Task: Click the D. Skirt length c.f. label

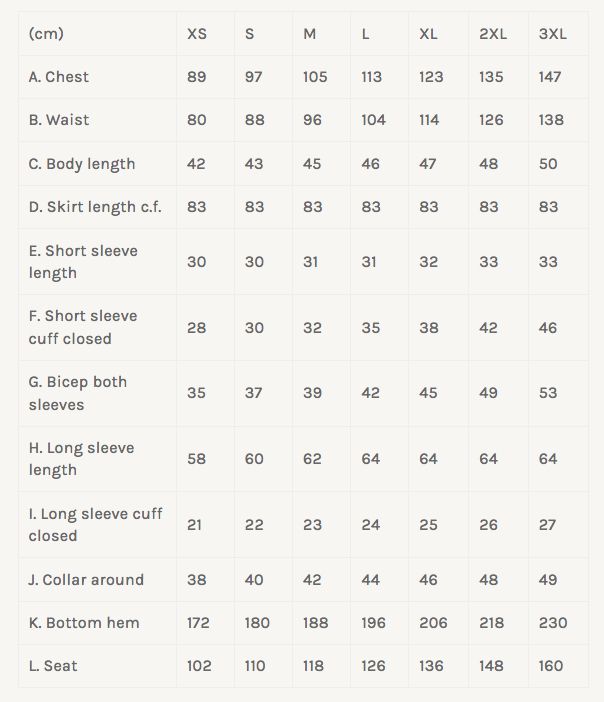Action: point(95,207)
